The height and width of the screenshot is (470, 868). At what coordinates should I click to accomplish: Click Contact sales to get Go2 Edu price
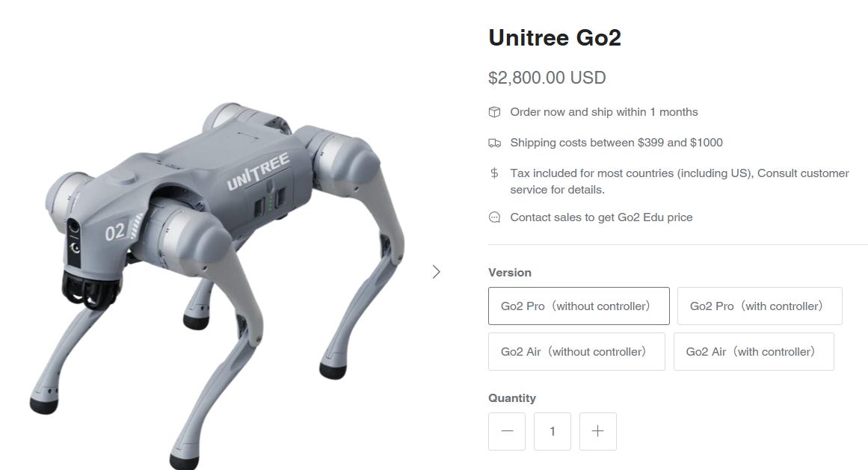601,217
